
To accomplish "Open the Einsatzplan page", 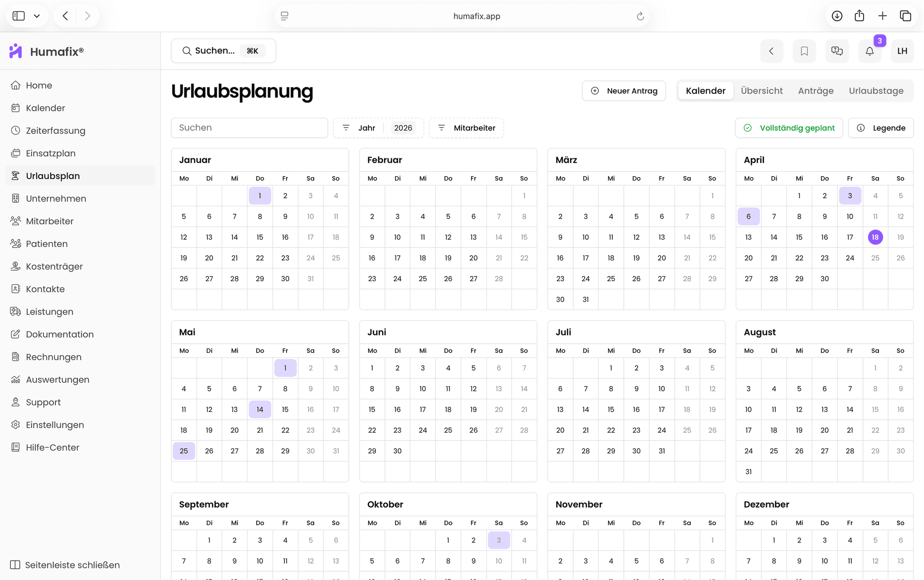I will pos(51,153).
